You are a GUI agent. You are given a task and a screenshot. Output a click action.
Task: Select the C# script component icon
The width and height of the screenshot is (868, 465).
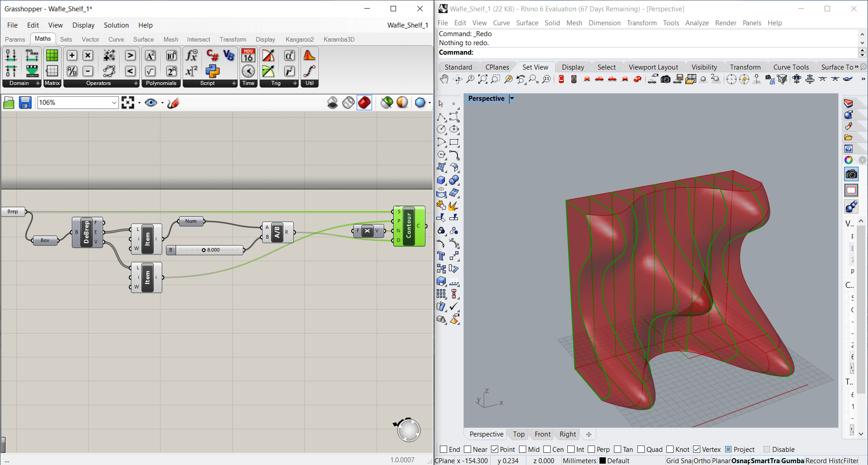click(212, 55)
